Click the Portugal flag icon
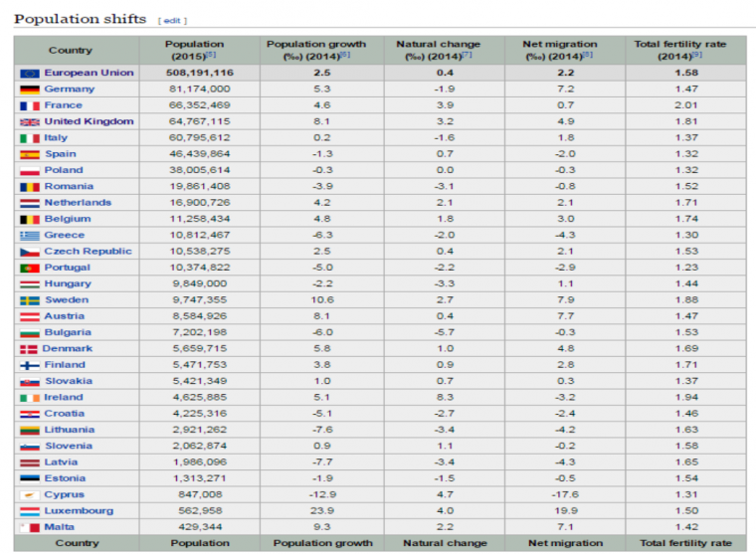756x554 pixels. tap(30, 269)
